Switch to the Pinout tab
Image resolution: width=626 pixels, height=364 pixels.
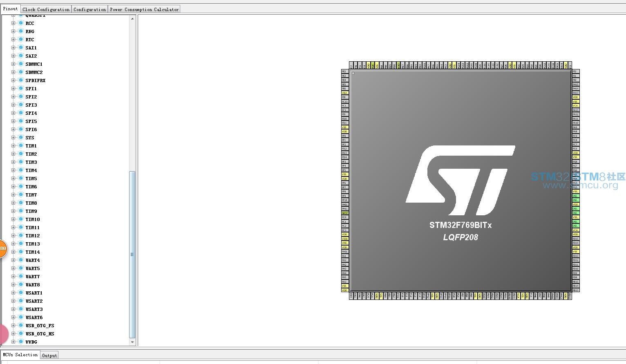11,9
